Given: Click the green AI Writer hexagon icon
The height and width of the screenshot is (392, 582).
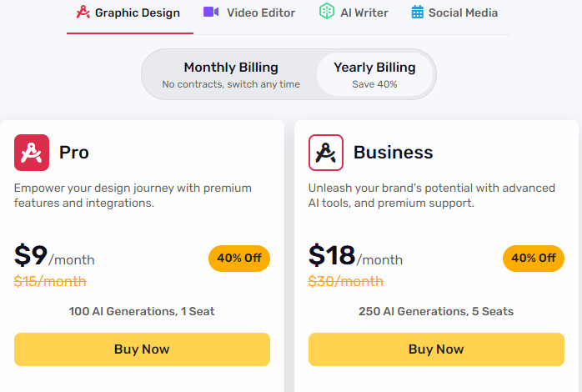Looking at the screenshot, I should point(327,11).
